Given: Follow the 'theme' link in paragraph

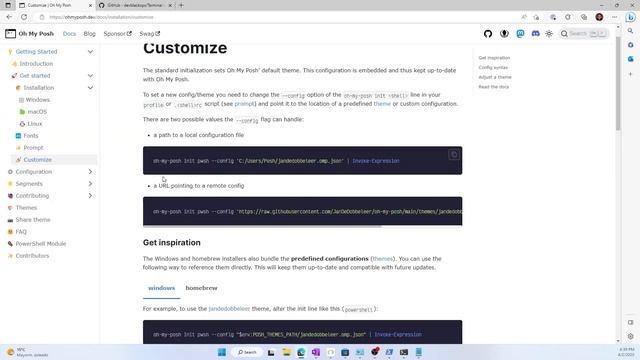Looking at the screenshot, I should pos(382,104).
